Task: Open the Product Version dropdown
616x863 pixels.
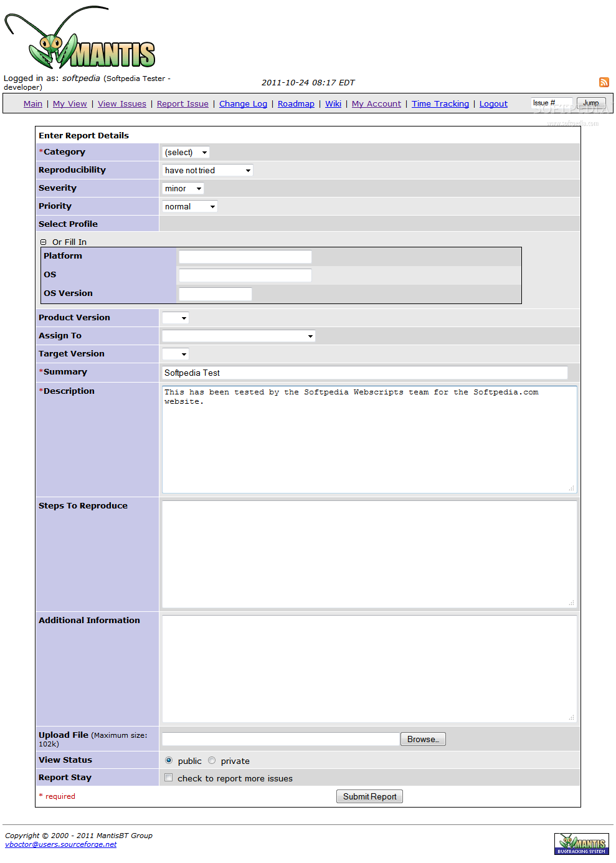Action: coord(176,318)
